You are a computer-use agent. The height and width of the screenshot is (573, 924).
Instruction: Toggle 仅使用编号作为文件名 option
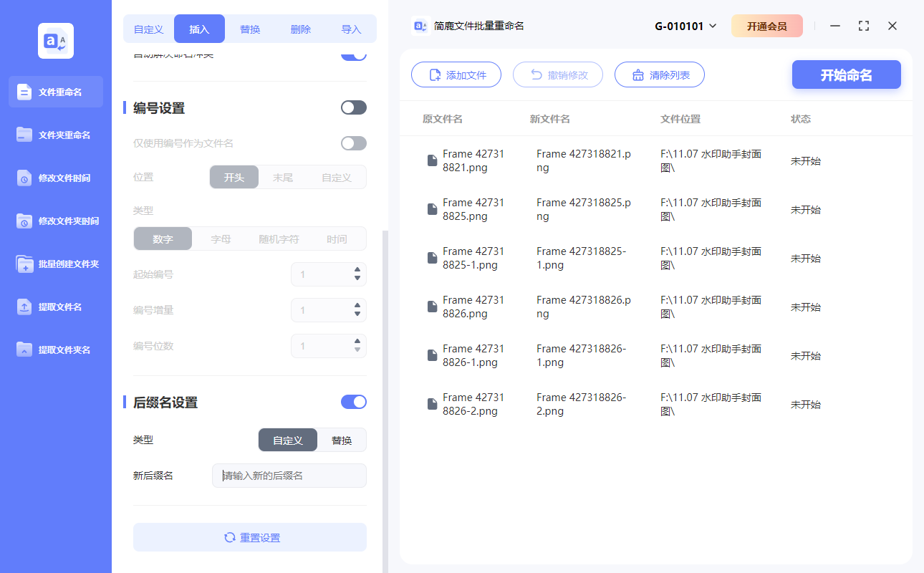[x=353, y=143]
